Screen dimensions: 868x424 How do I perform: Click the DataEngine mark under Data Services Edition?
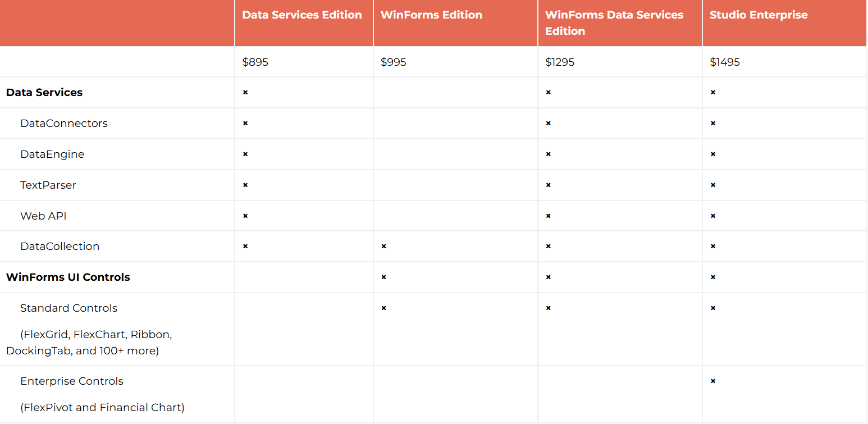coord(245,154)
